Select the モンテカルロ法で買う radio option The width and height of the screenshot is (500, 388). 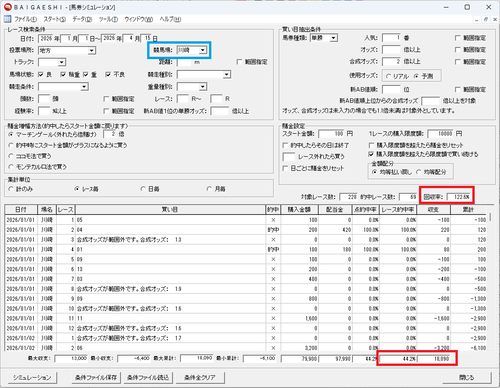click(x=11, y=167)
